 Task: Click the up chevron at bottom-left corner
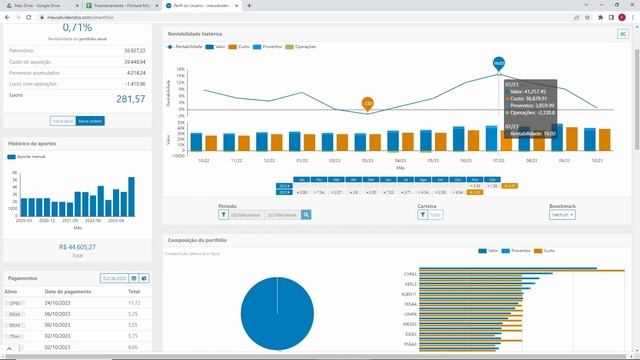[9, 349]
